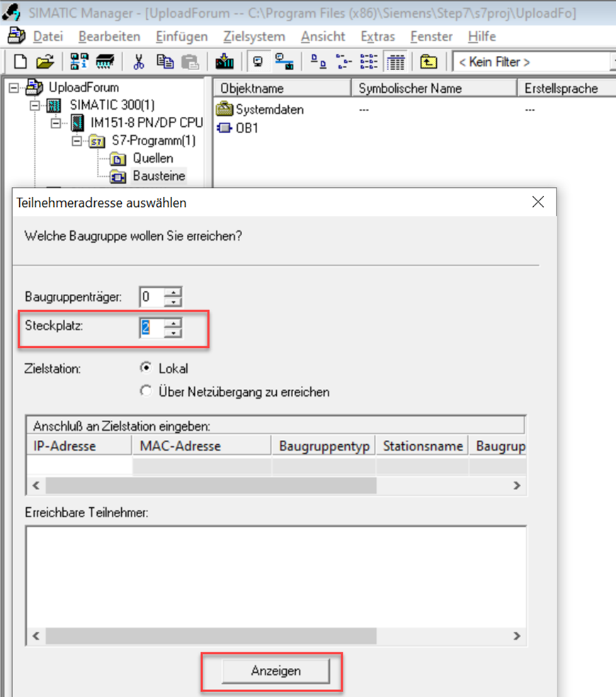Click the Baugruppenträger input field
This screenshot has width=616, height=697.
[152, 297]
